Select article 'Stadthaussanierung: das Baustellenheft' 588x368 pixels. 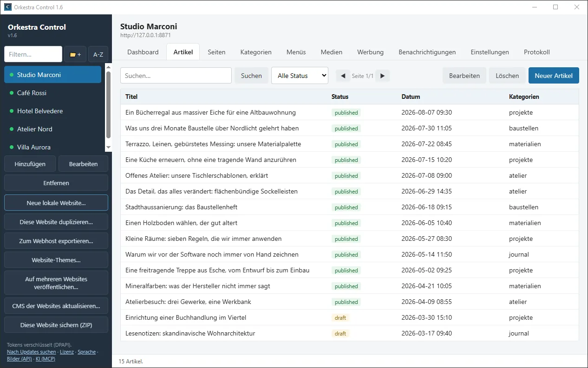[x=349, y=207]
